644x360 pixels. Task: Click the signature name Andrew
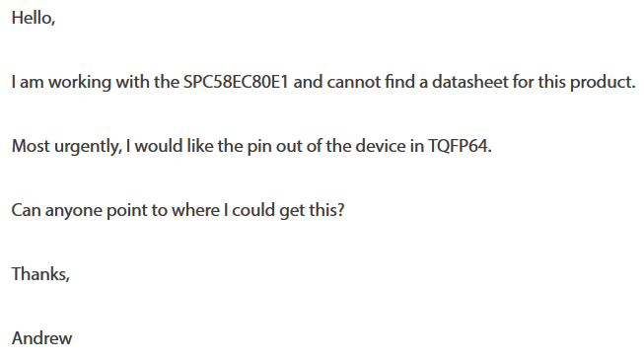(x=41, y=338)
